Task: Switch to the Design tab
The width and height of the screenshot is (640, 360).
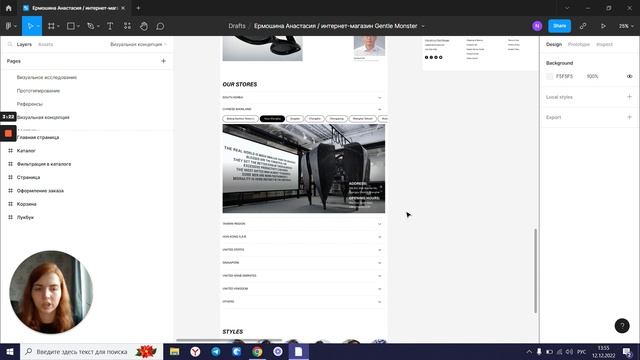Action: pyautogui.click(x=554, y=44)
